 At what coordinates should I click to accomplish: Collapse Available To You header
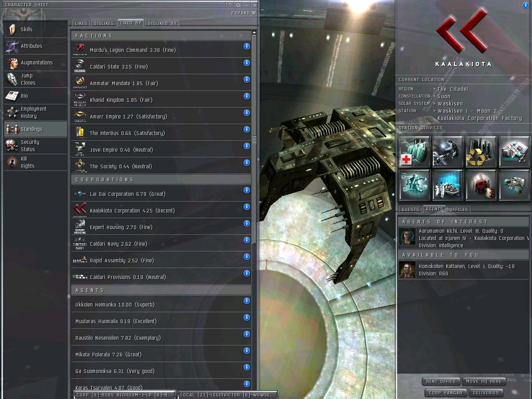point(463,255)
